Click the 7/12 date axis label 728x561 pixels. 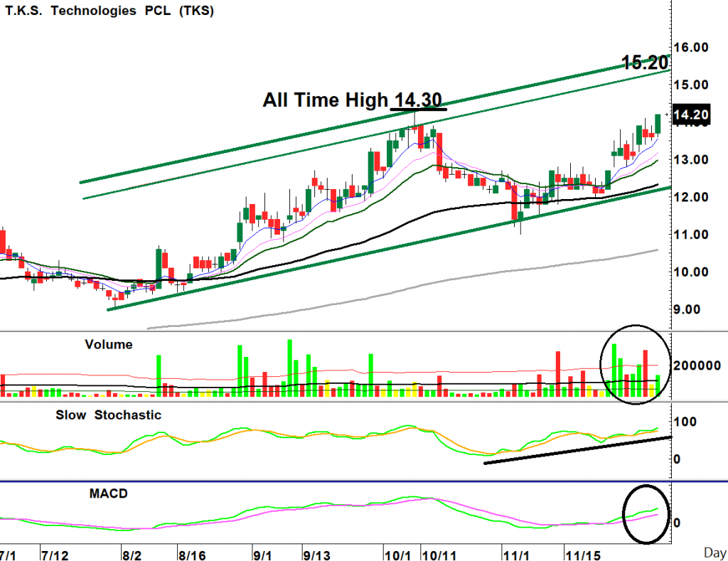point(55,555)
